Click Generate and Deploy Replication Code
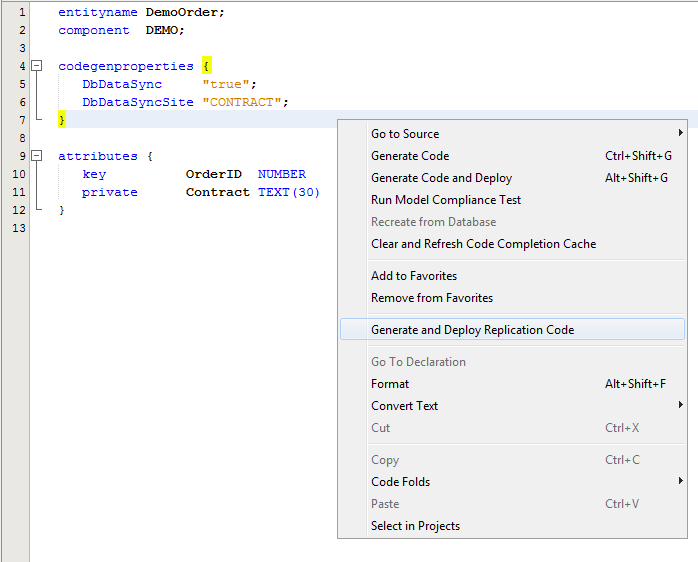The width and height of the screenshot is (698, 562). pyautogui.click(x=472, y=330)
